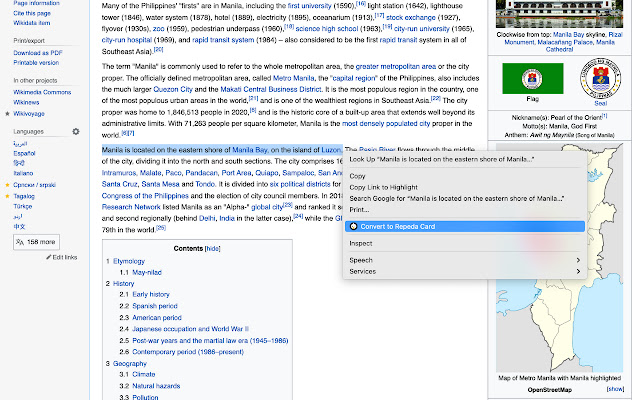
Task: Open Download as PDF link
Action: coord(38,53)
